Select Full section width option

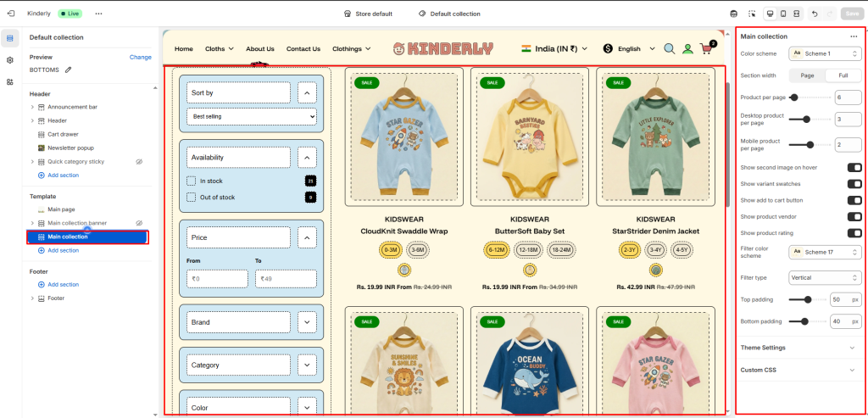coord(843,75)
